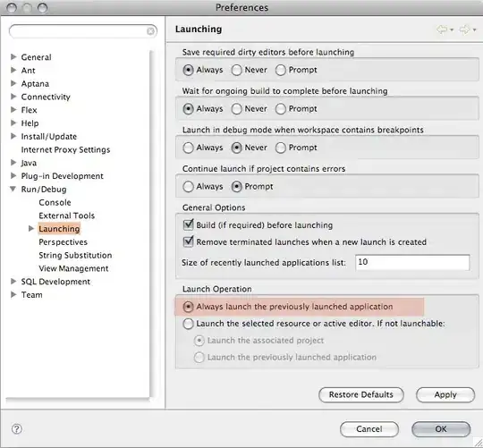Open the Console preferences page
This screenshot has width=483, height=448.
[55, 202]
